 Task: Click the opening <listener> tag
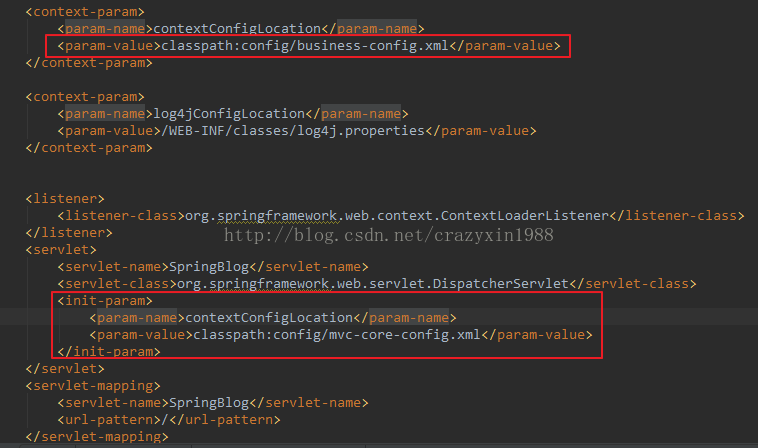point(65,199)
